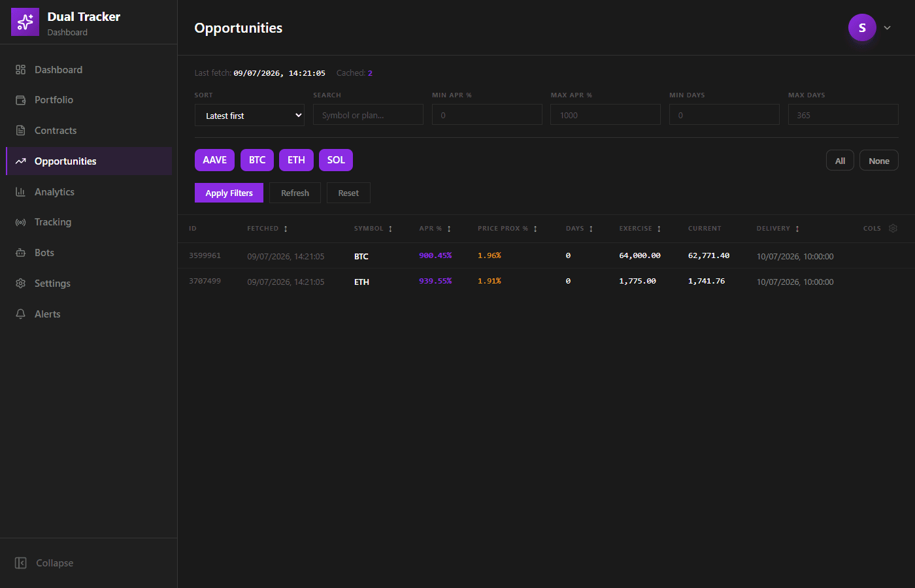The width and height of the screenshot is (915, 588).
Task: Click the Portfolio wallet icon
Action: (x=20, y=100)
